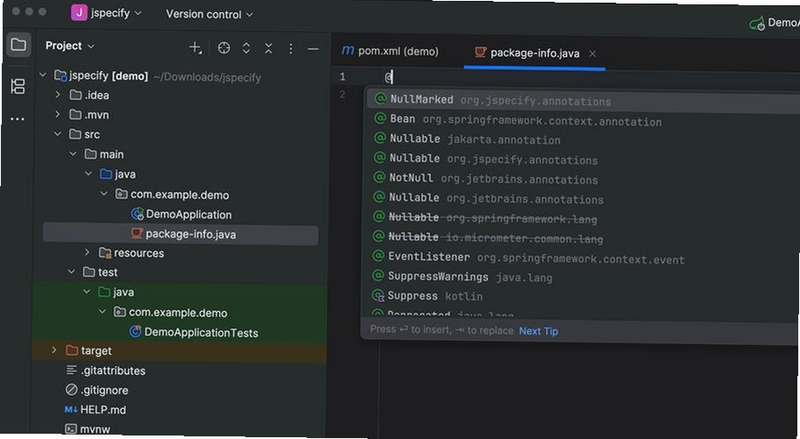
Task: Select the java test folder under test
Action: click(116, 292)
